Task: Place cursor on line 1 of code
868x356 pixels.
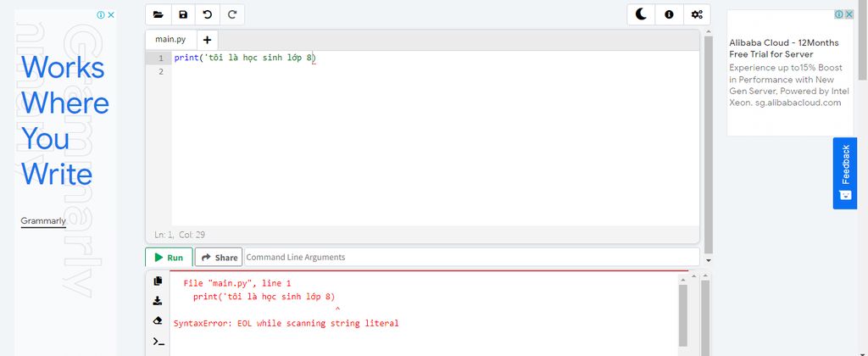Action: [245, 58]
